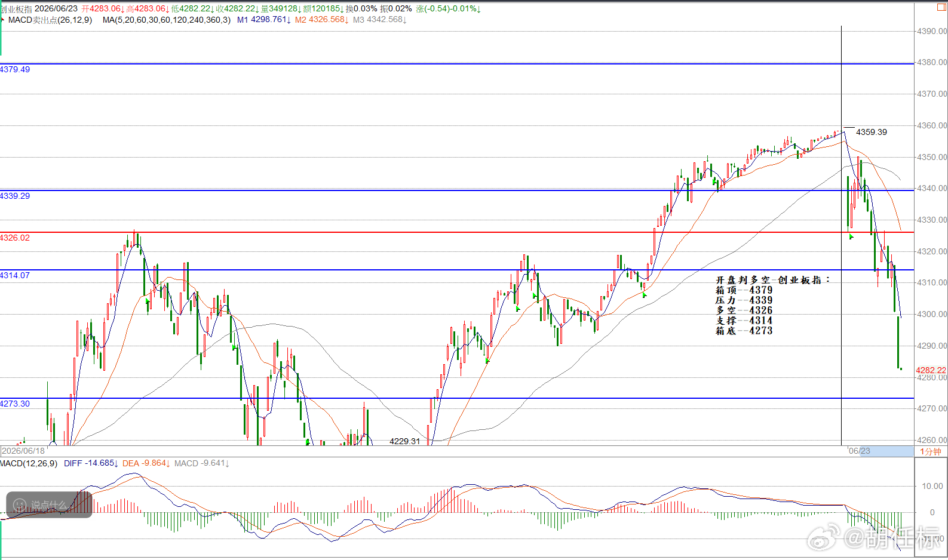The width and height of the screenshot is (948, 560).
Task: Select the 4379.49 box-top line label
Action: click(15, 69)
